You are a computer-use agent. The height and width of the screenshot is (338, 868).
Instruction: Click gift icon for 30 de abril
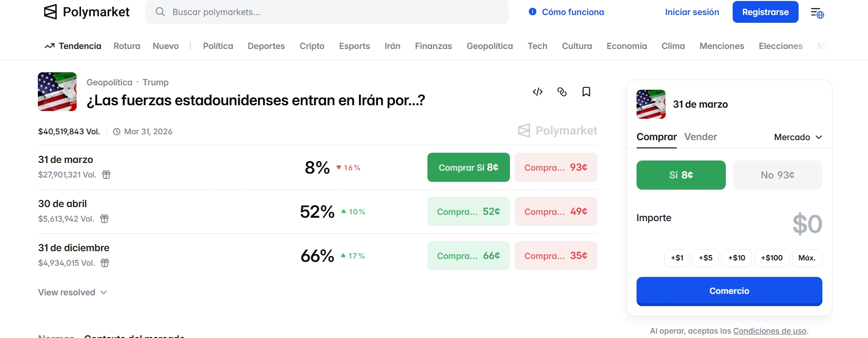104,219
